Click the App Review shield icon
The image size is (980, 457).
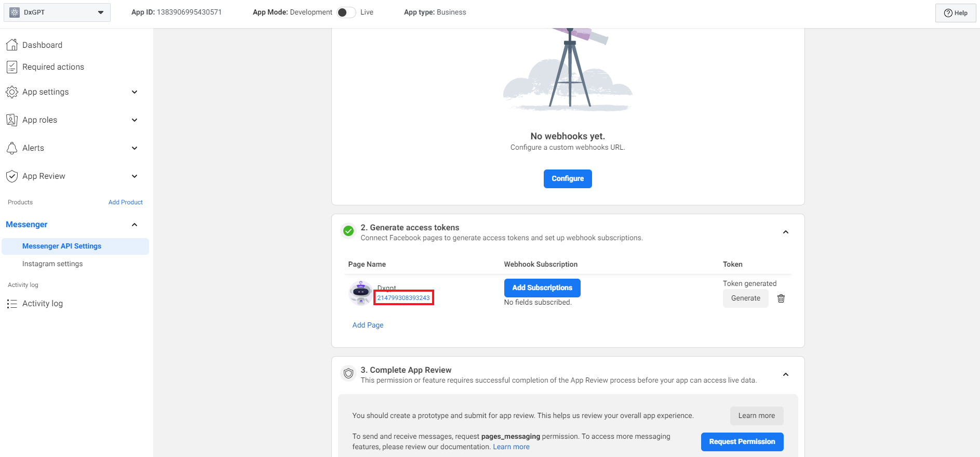coord(12,176)
